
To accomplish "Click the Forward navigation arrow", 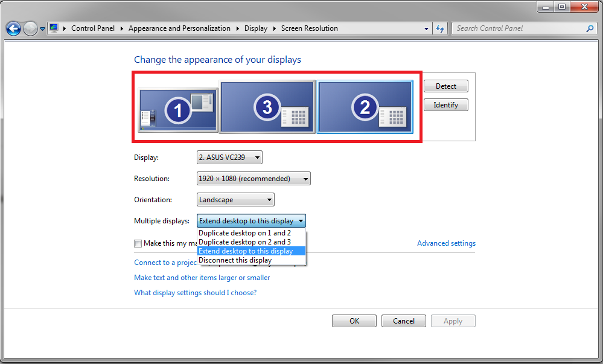I will (x=30, y=28).
